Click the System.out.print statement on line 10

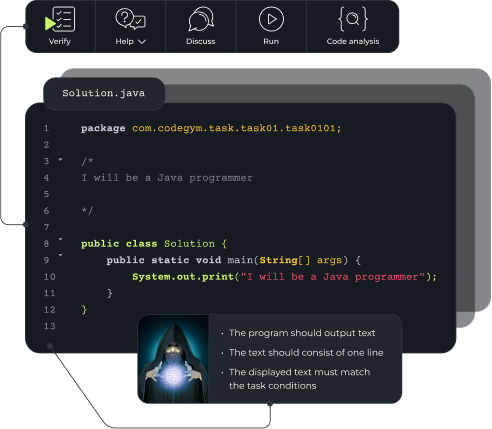point(284,277)
